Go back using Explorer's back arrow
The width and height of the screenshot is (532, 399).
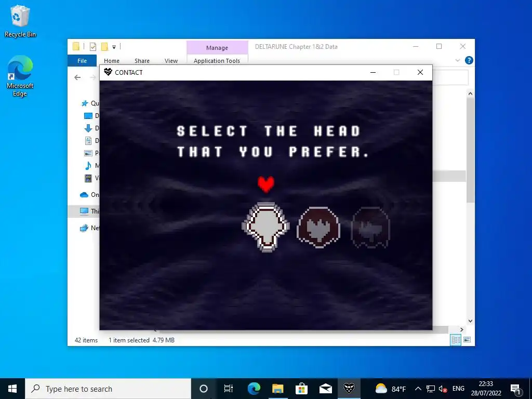coord(77,77)
